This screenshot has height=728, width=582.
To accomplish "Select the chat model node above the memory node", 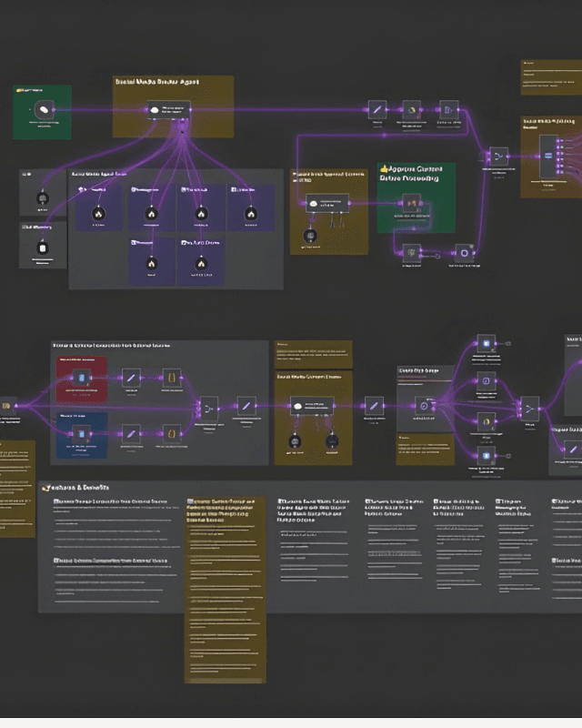I will click(x=42, y=197).
